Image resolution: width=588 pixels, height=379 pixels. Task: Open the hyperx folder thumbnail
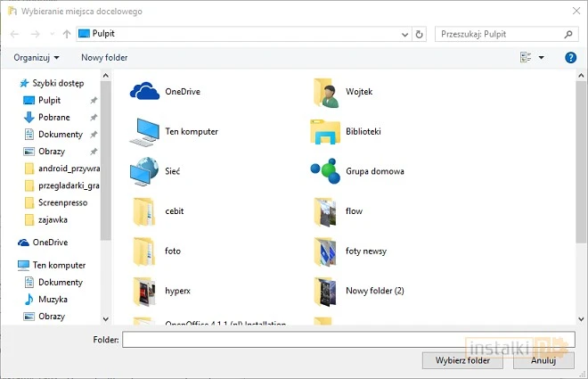143,291
